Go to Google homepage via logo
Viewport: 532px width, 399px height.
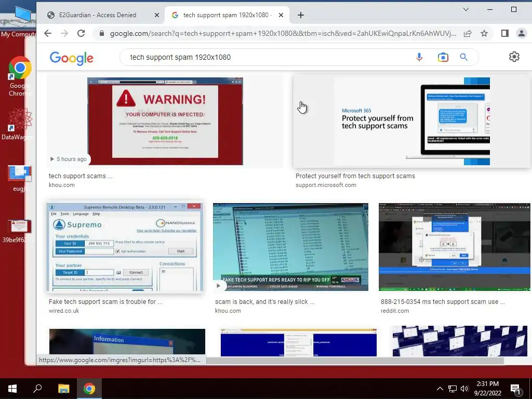pyautogui.click(x=72, y=58)
